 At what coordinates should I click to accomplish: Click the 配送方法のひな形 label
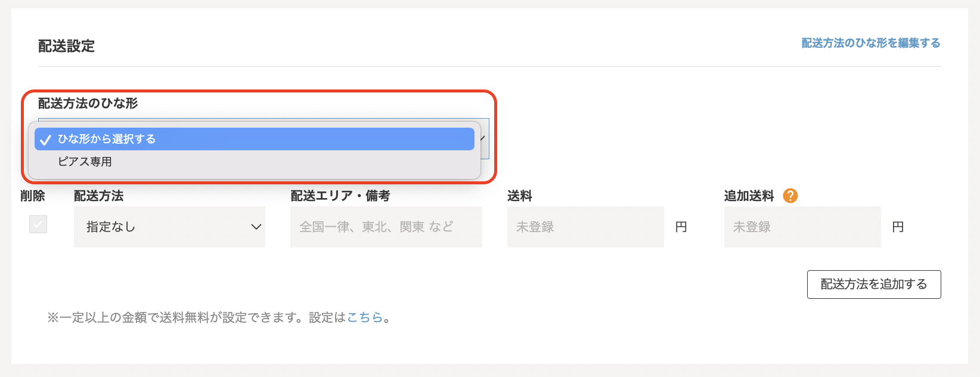point(88,103)
